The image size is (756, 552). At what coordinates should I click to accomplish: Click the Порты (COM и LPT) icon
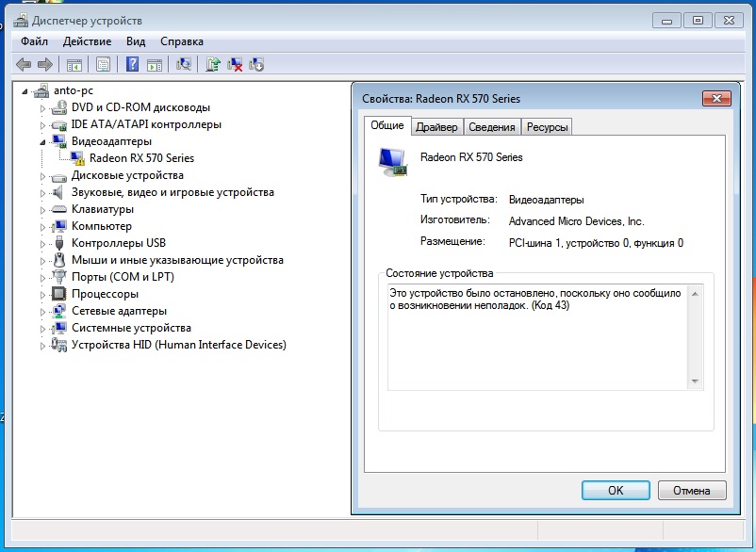pyautogui.click(x=59, y=277)
